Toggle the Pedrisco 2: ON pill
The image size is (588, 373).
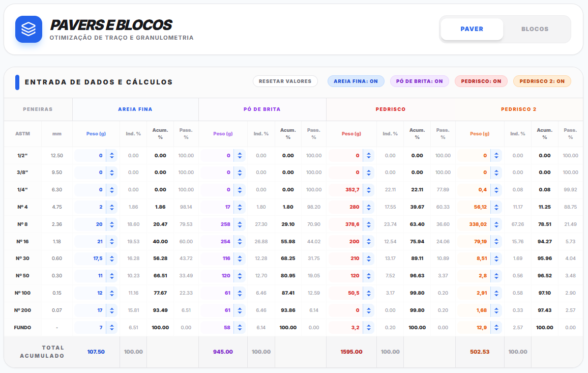click(542, 81)
